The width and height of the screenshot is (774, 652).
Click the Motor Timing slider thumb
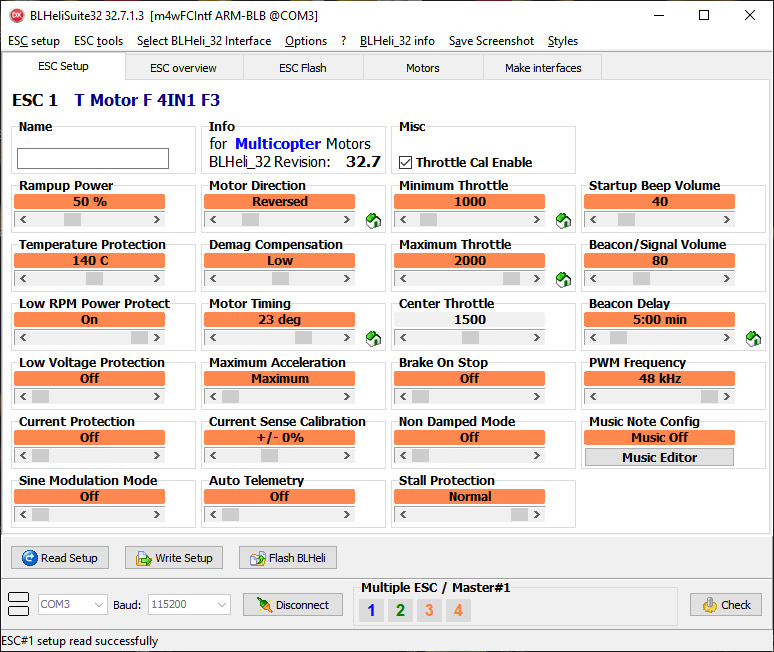click(x=303, y=338)
